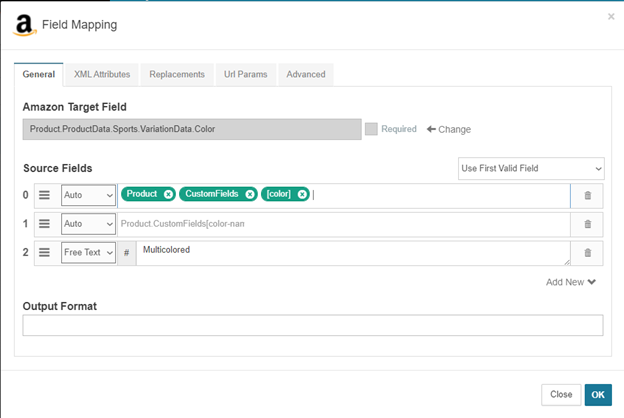The width and height of the screenshot is (624, 418).
Task: Expand the Add New menu
Action: click(x=571, y=282)
